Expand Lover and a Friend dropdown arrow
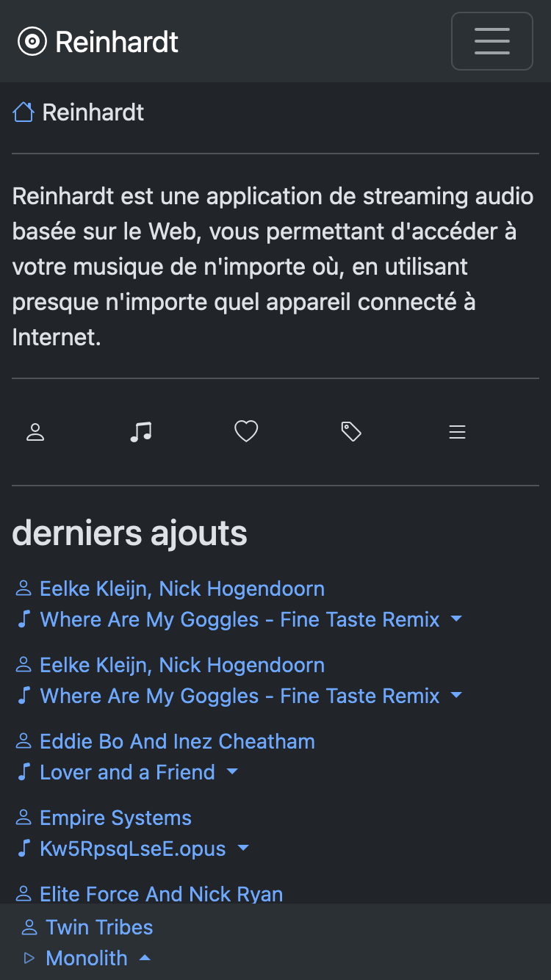Viewport: 551px width, 980px height. pos(232,772)
